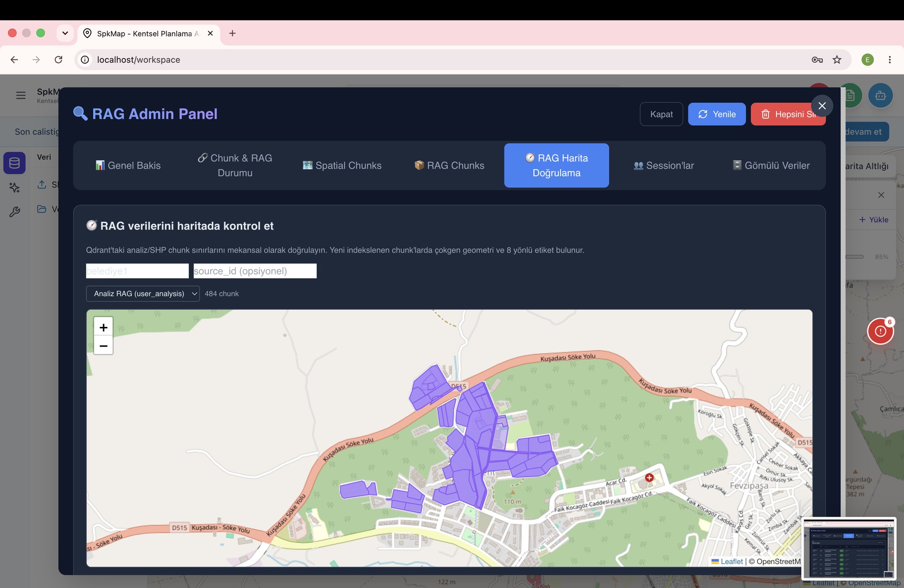Click the source_id (opsiyonel) field
This screenshot has height=588, width=904.
click(255, 271)
